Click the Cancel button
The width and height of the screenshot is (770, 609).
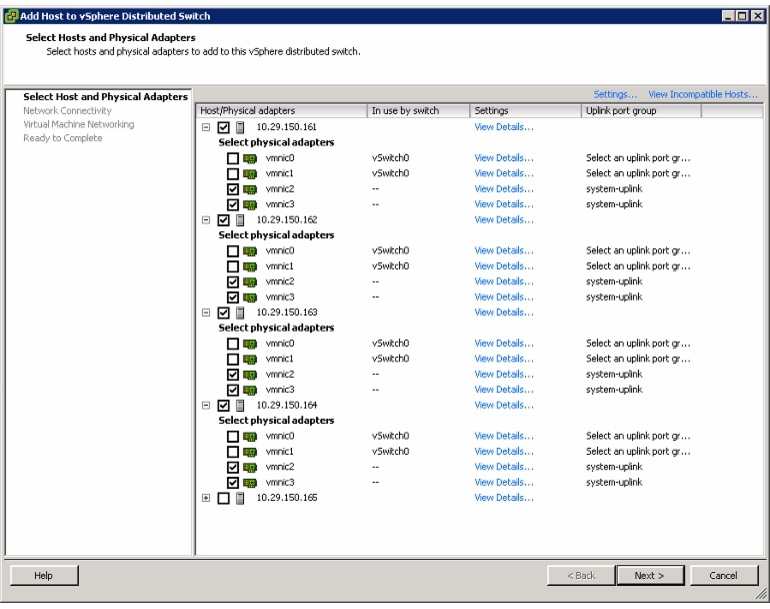click(x=723, y=576)
